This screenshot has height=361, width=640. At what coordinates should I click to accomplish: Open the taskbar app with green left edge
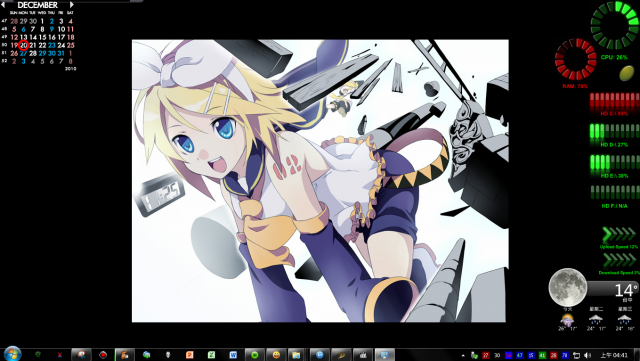[124, 354]
